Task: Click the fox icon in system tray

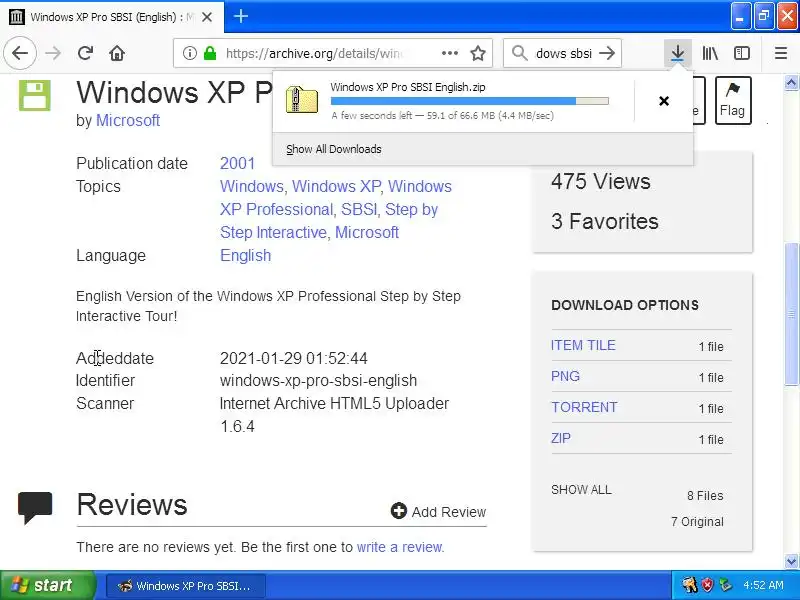Action: 690,585
